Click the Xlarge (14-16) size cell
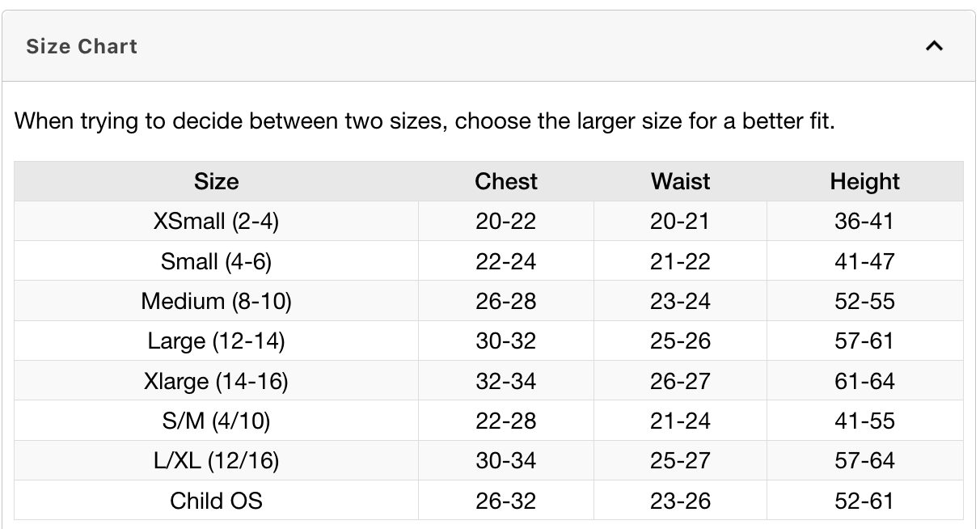This screenshot has width=980, height=529. click(216, 381)
